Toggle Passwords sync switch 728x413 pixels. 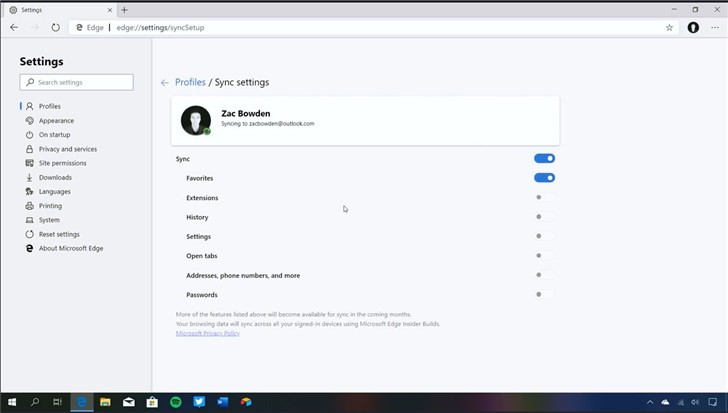click(x=544, y=295)
